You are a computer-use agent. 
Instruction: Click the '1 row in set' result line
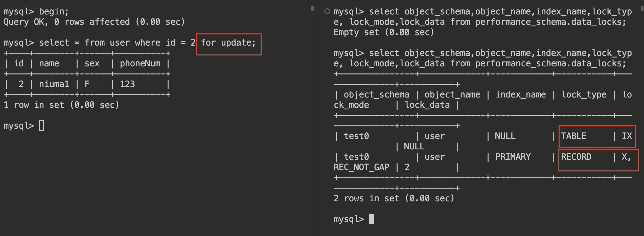61,105
